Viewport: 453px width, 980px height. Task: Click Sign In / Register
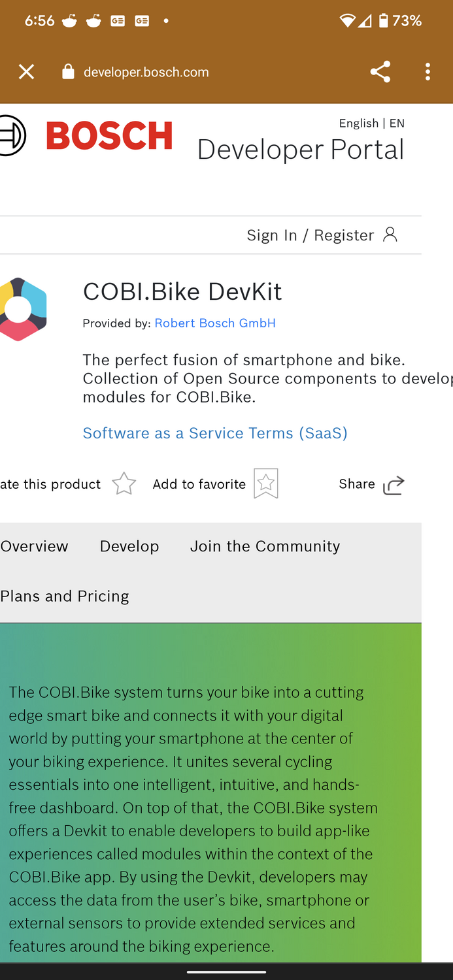click(310, 235)
